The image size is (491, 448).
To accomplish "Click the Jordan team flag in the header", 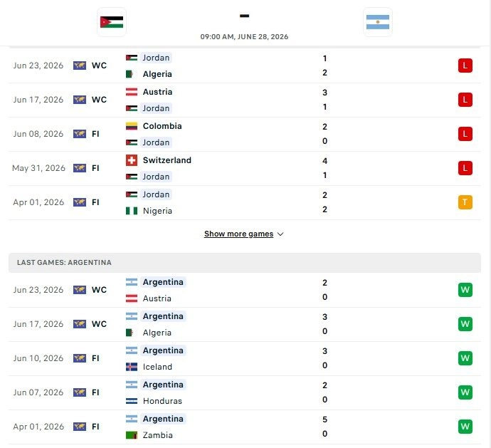I will pyautogui.click(x=112, y=22).
